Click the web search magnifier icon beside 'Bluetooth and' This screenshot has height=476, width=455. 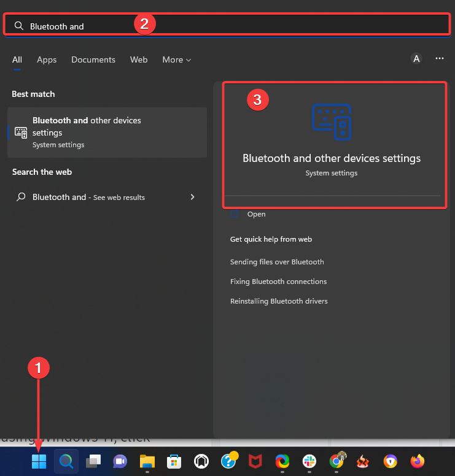tap(21, 197)
